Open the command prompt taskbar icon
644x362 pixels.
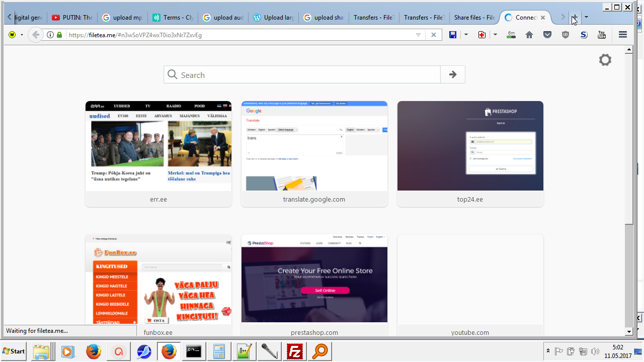pos(194,351)
